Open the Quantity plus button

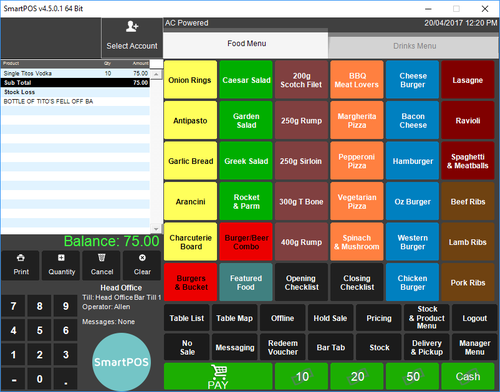[61, 265]
